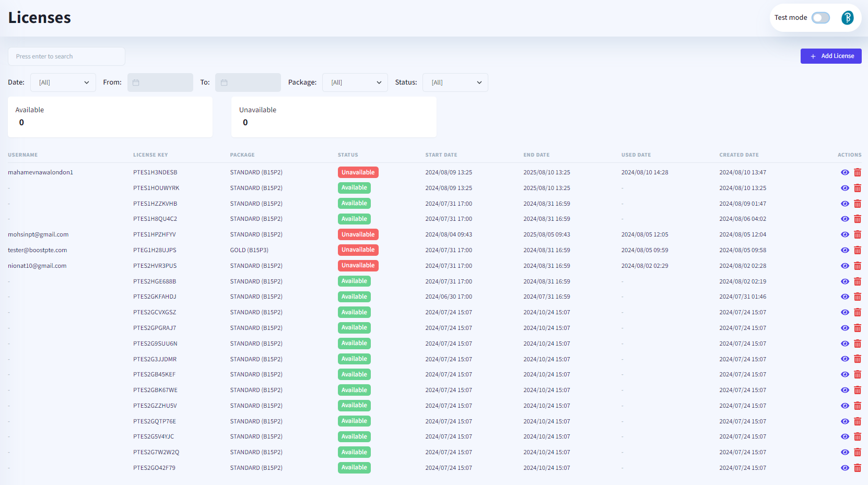Click the user avatar icon in header
The height and width of the screenshot is (485, 868).
coord(847,18)
